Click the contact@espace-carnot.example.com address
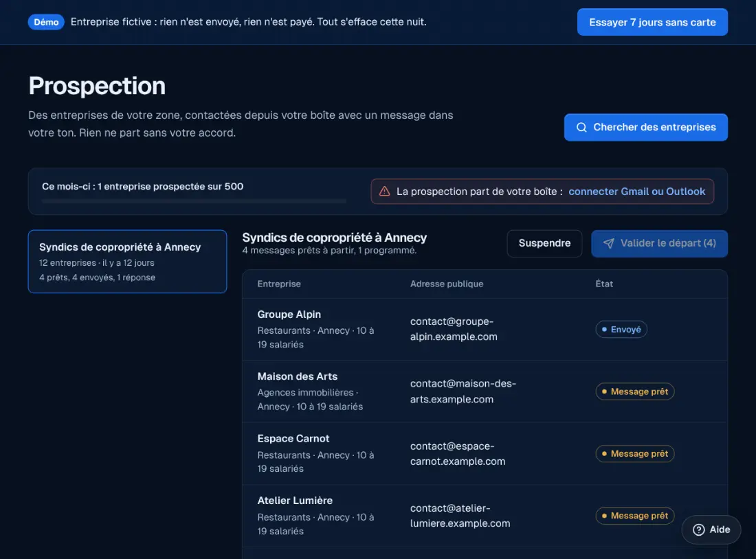Screen dimensions: 756x559 point(458,453)
